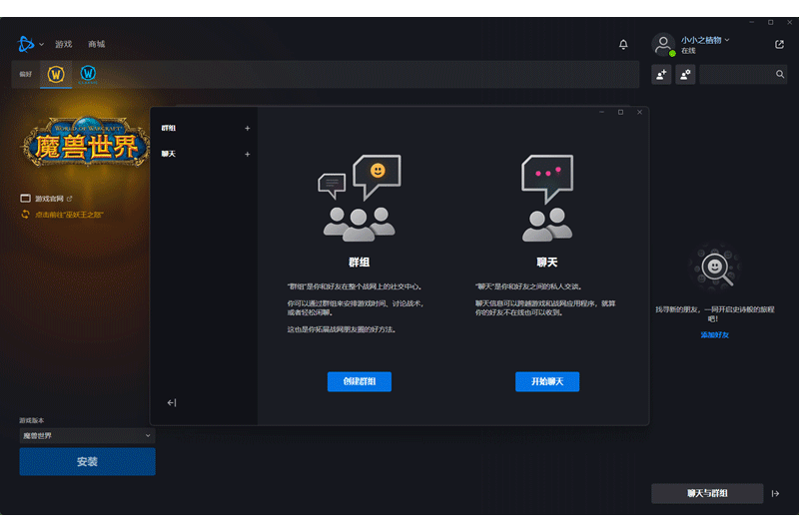The image size is (799, 532).
Task: Click the notification bell icon
Action: coord(622,44)
